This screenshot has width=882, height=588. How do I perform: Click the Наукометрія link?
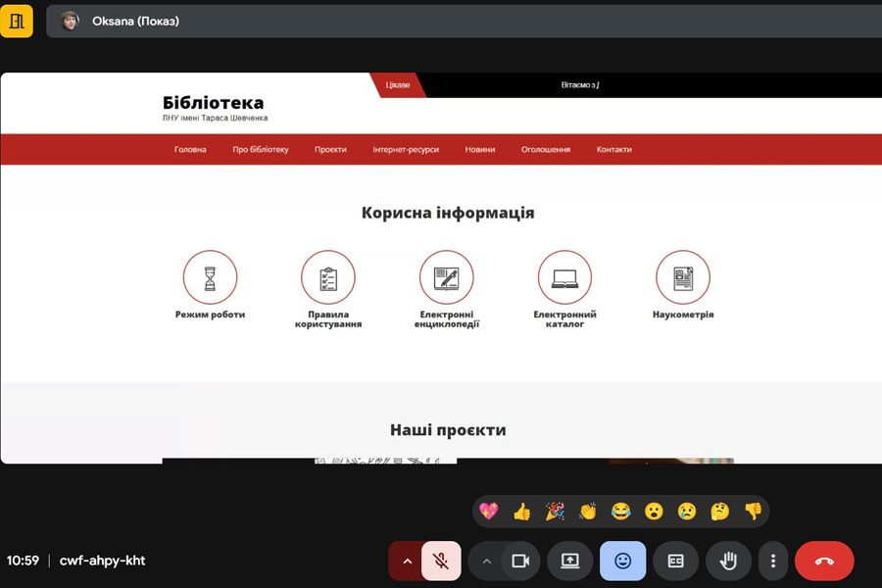(683, 315)
